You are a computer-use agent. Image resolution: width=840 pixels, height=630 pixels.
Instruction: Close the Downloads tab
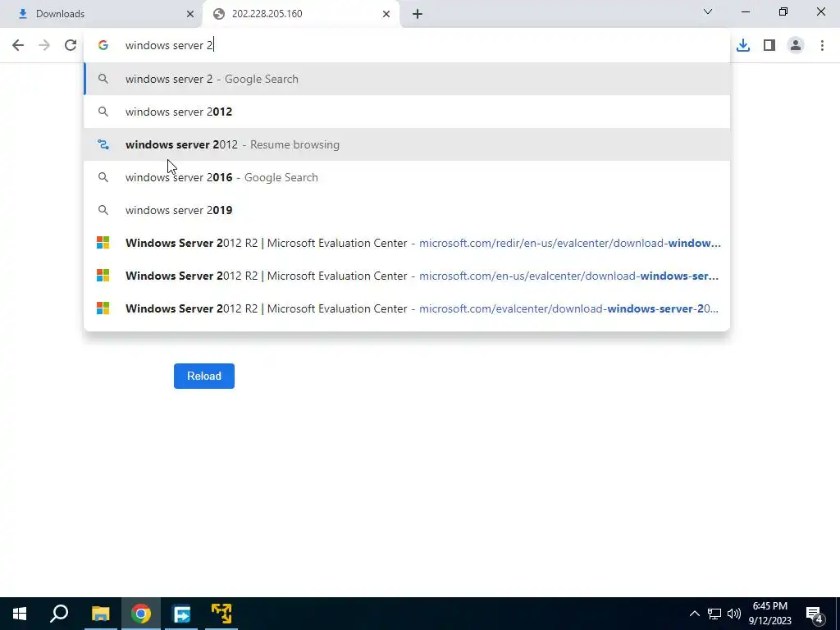click(189, 14)
